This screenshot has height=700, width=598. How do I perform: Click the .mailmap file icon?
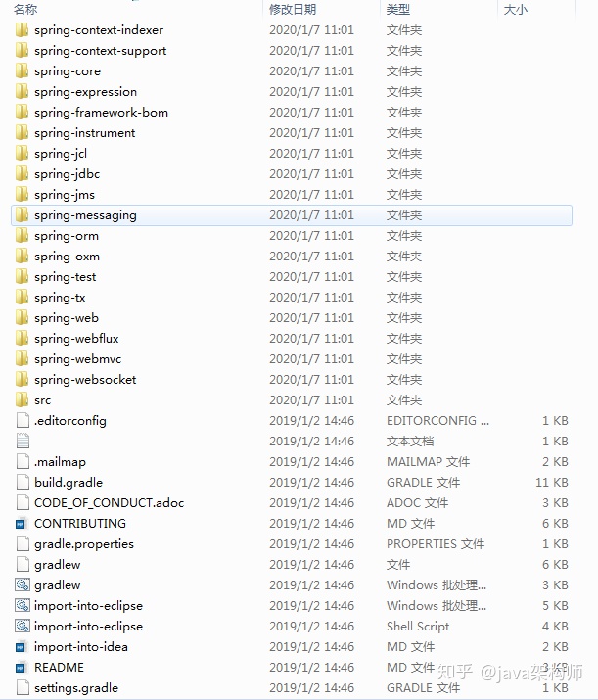tap(23, 461)
